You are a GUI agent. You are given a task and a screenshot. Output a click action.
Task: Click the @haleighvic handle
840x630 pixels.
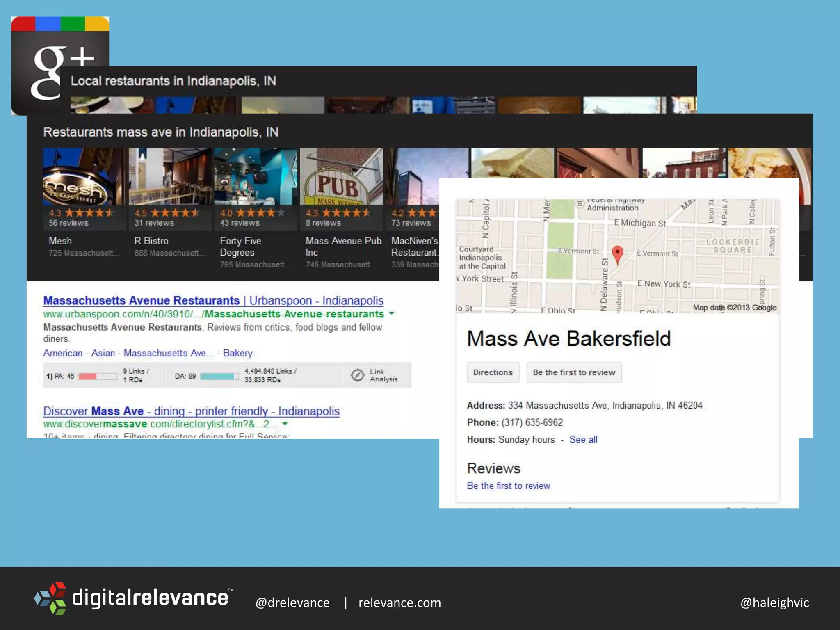click(775, 603)
